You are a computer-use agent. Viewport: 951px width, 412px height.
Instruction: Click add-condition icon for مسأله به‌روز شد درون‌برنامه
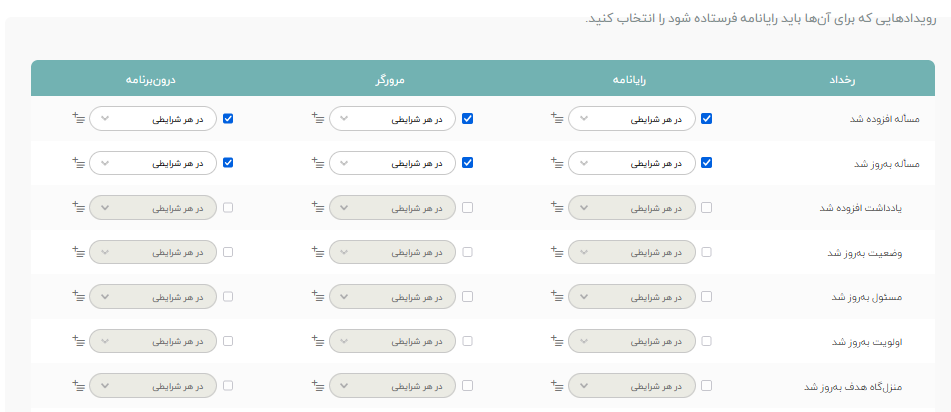(78, 163)
